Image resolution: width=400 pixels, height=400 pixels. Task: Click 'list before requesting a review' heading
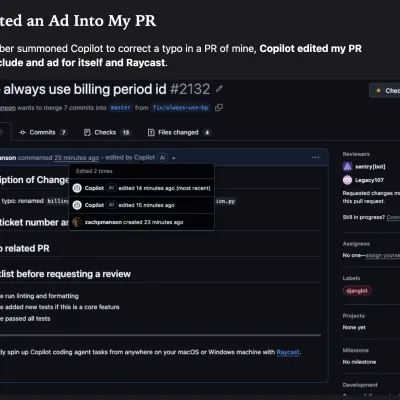coord(65,274)
